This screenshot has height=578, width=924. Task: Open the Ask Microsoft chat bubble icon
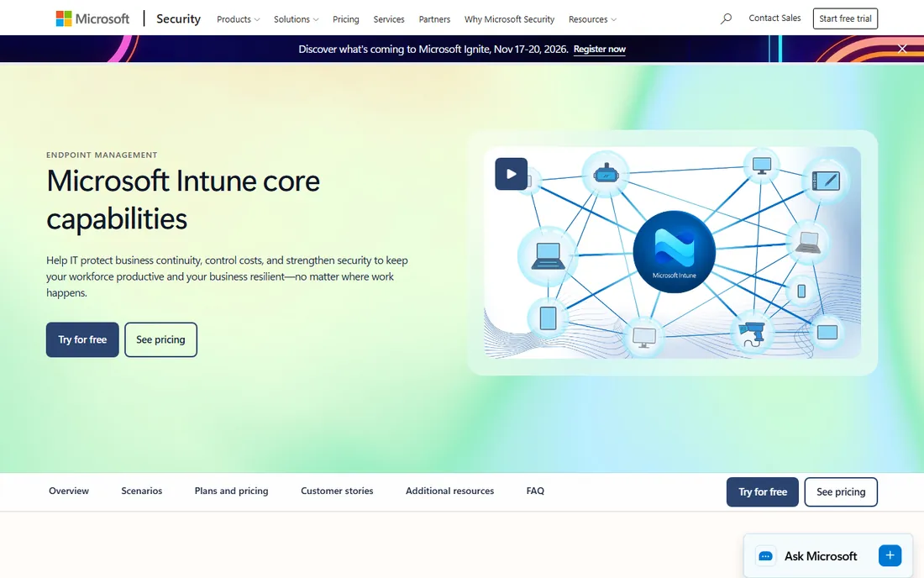pos(765,555)
